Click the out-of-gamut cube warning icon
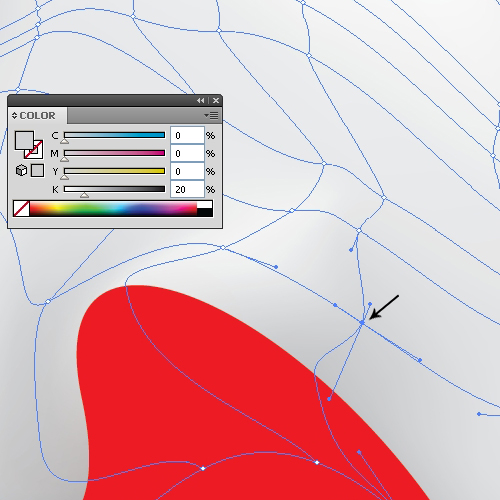 (21, 170)
